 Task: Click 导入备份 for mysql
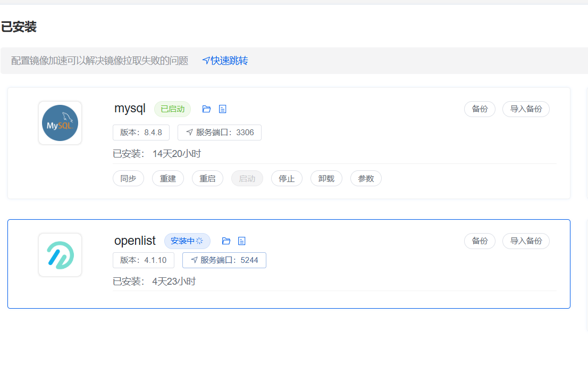tap(526, 109)
